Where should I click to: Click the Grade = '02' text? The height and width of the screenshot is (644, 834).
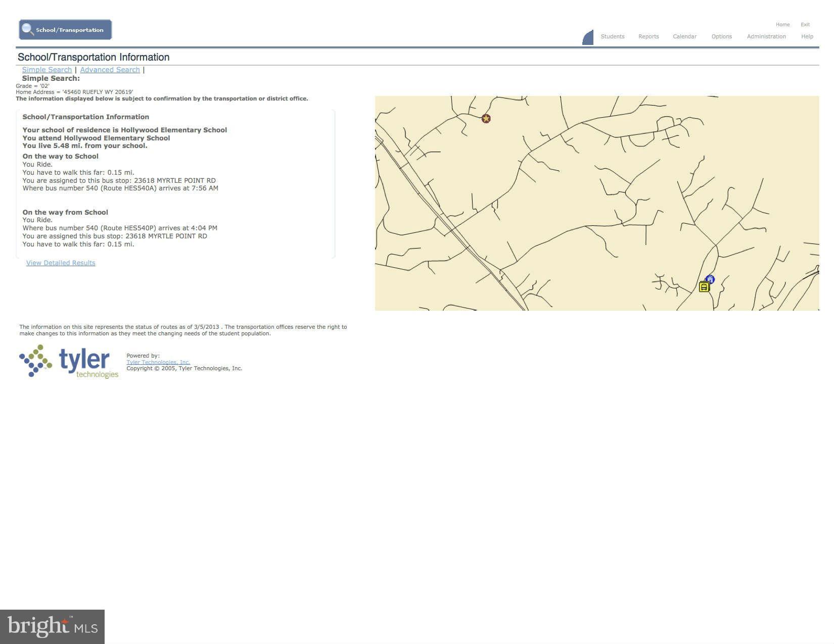click(33, 86)
